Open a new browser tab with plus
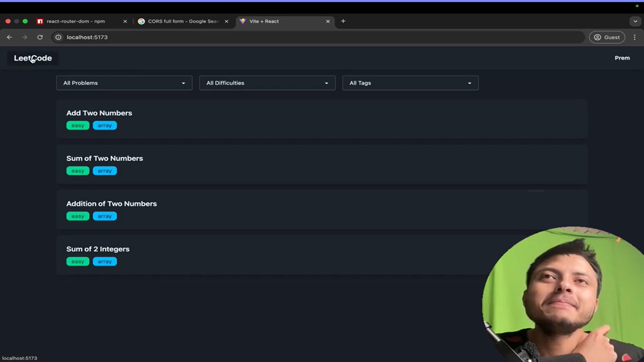This screenshot has height=362, width=644. pyautogui.click(x=343, y=21)
